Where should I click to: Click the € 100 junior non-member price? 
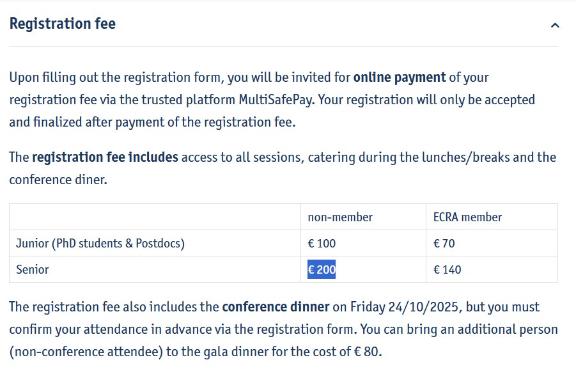(x=322, y=243)
